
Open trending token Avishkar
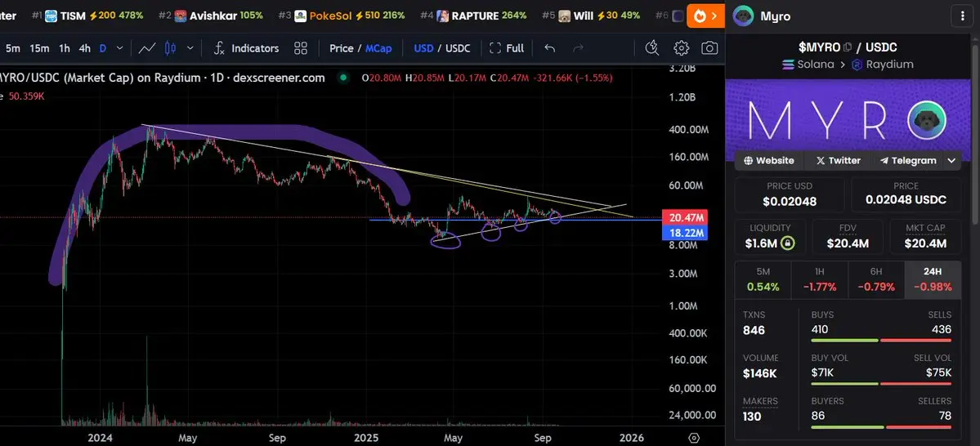[x=211, y=16]
